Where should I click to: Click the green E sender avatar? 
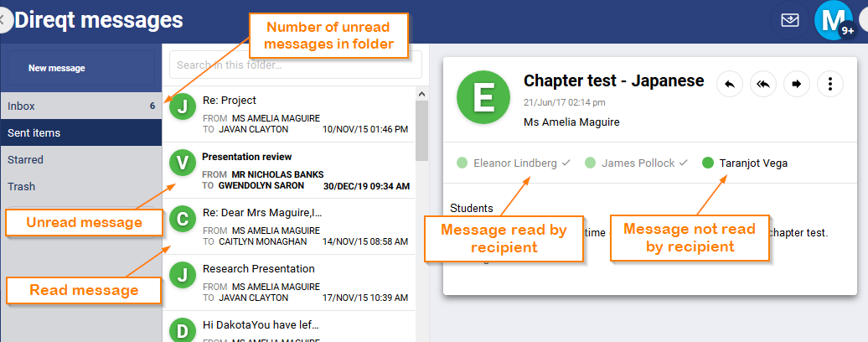pos(483,97)
